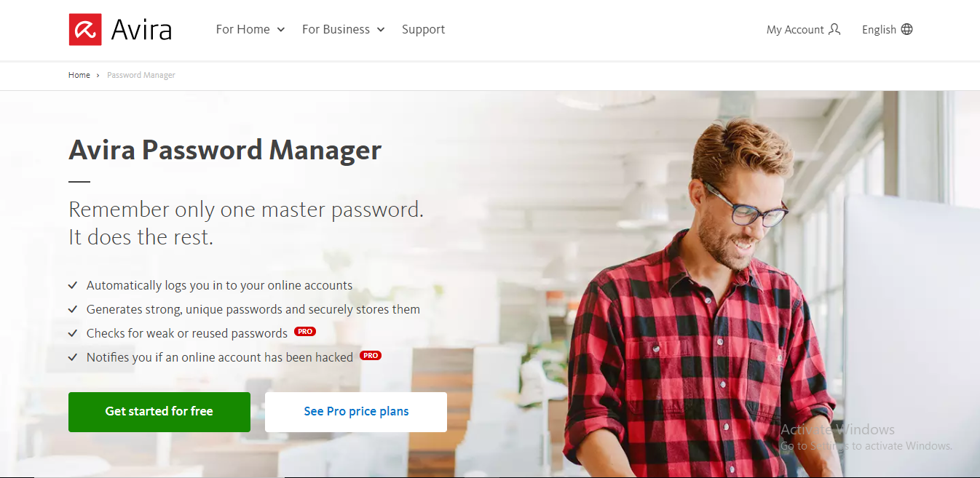Click the globe language icon

coord(906,29)
